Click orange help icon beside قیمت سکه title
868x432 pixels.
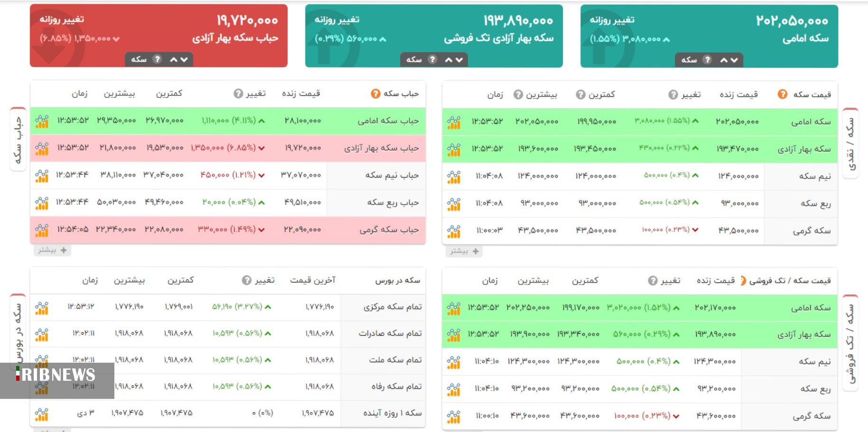click(x=783, y=94)
